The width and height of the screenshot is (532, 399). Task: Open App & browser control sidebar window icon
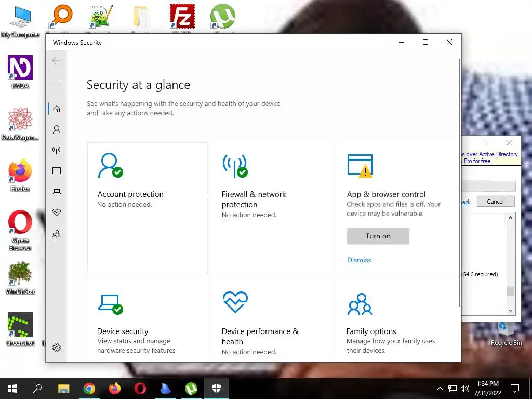click(57, 170)
